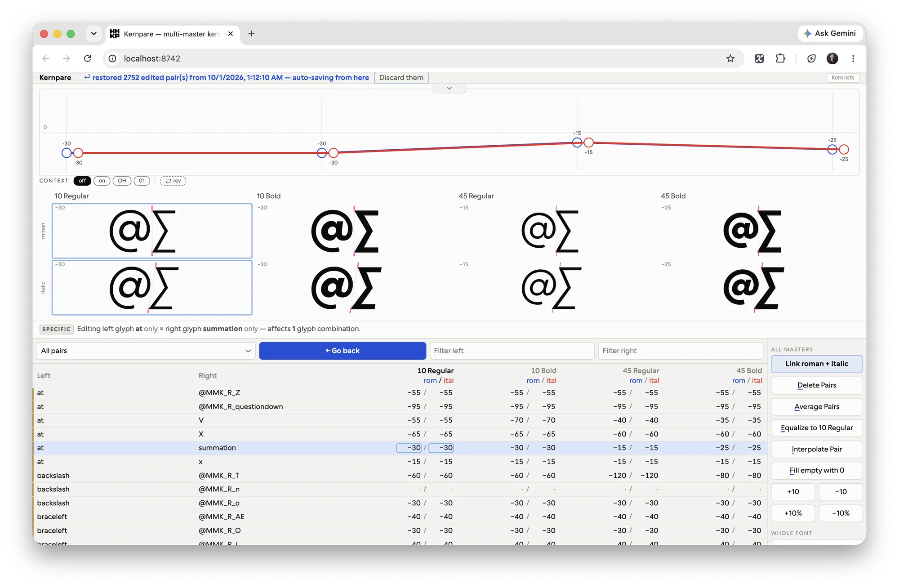Open the browser Extensions puzzle icon

coord(781,58)
